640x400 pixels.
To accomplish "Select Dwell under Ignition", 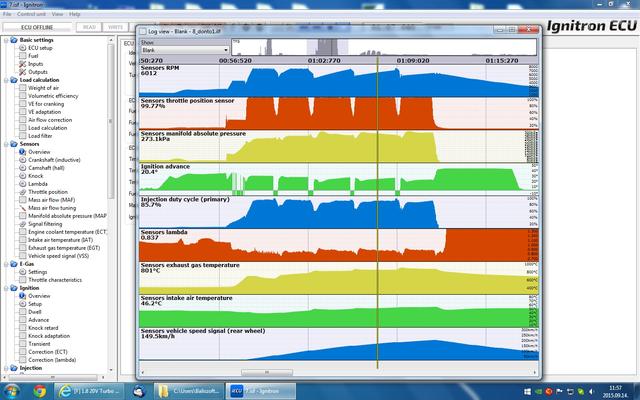I will (34, 312).
